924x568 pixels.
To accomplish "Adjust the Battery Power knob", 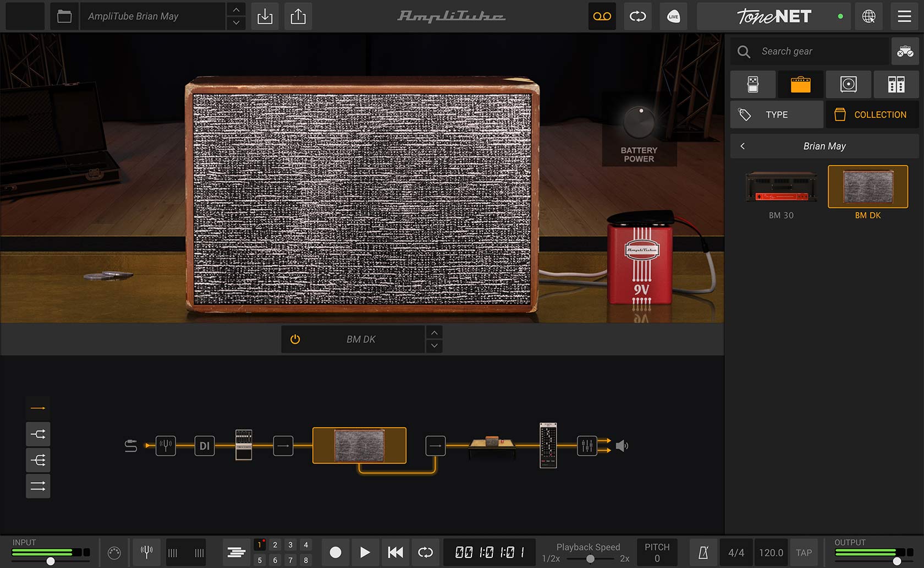I will tap(639, 122).
